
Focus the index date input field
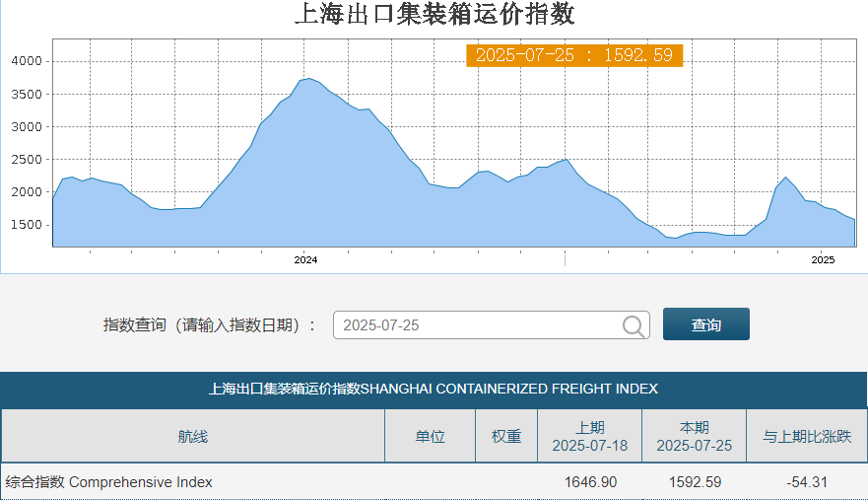pos(478,325)
